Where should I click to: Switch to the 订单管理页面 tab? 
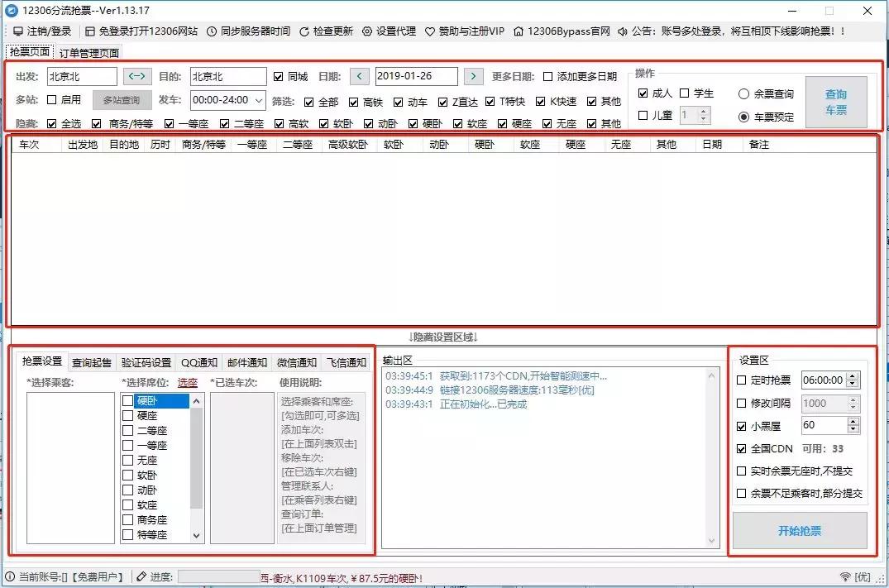(88, 51)
